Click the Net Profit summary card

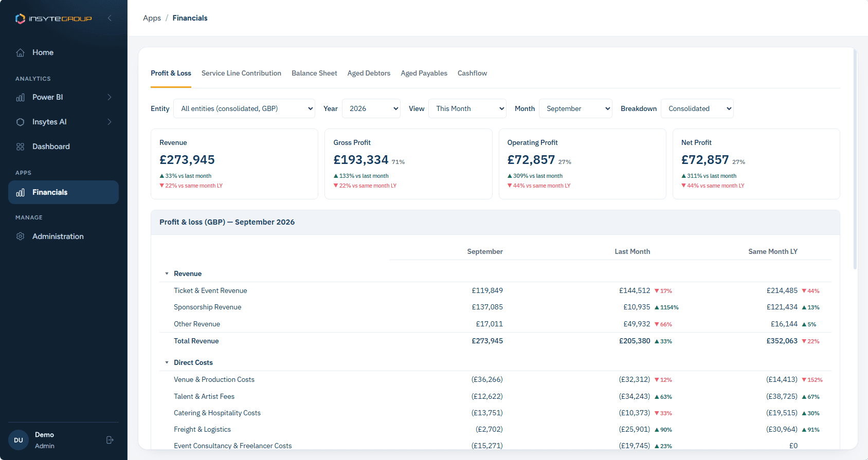tap(756, 164)
